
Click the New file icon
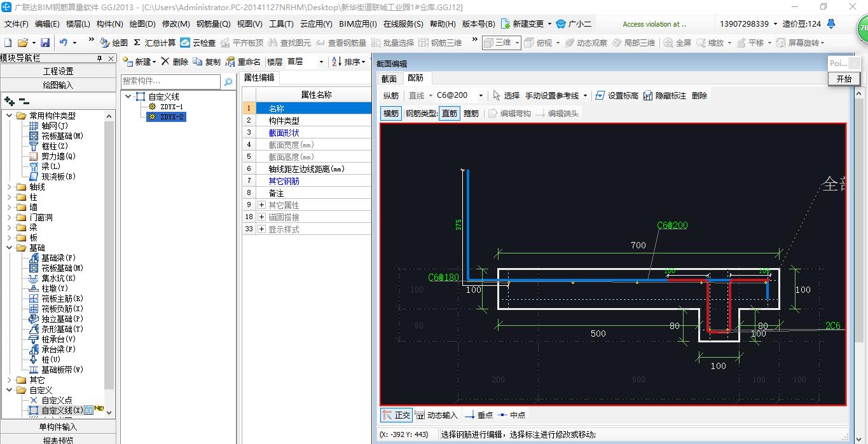click(x=8, y=43)
